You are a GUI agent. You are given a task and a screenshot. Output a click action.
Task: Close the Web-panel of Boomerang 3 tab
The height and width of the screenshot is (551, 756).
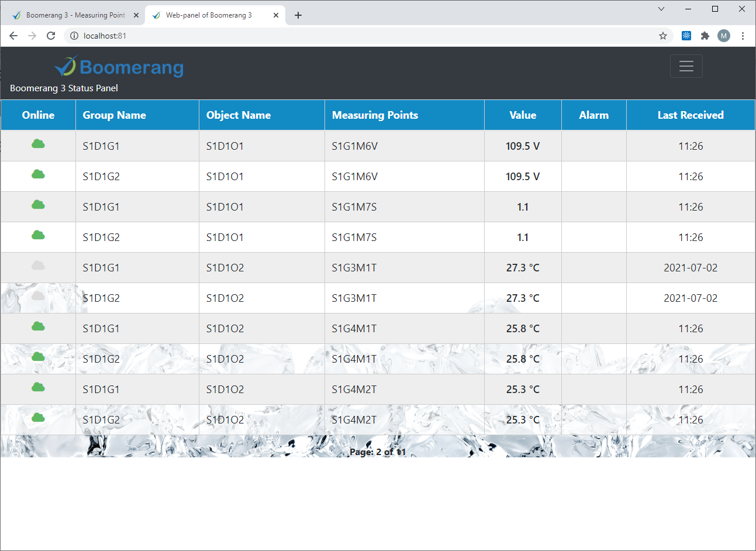[276, 15]
